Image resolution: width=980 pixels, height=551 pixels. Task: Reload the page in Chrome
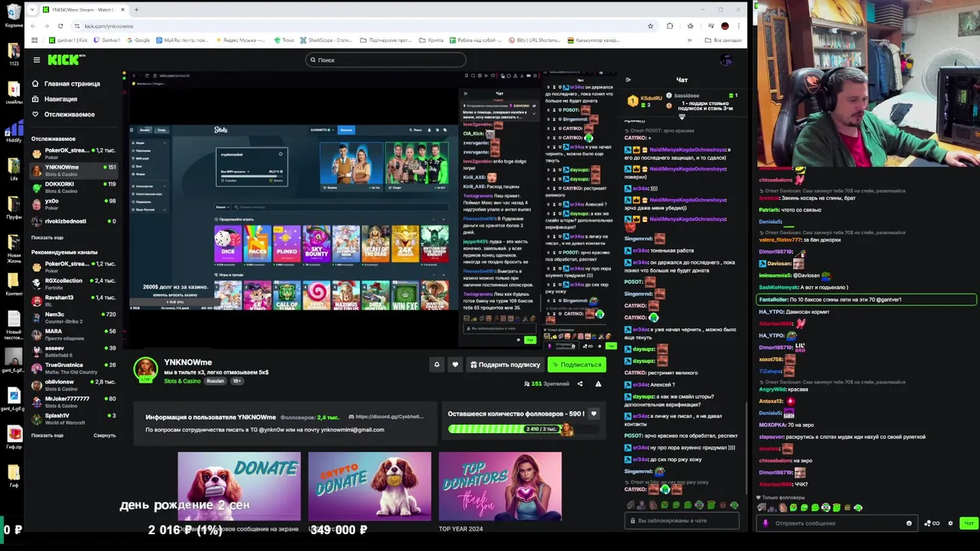(60, 26)
